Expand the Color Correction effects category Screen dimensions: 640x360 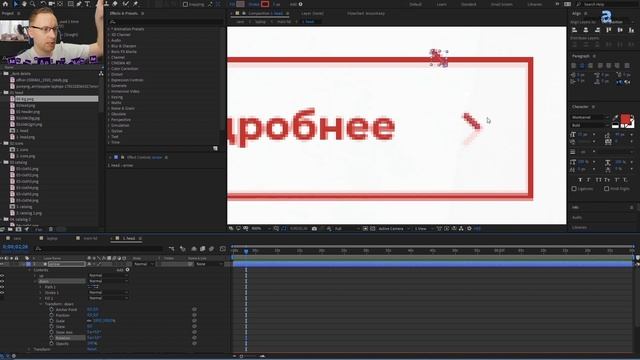click(109, 69)
